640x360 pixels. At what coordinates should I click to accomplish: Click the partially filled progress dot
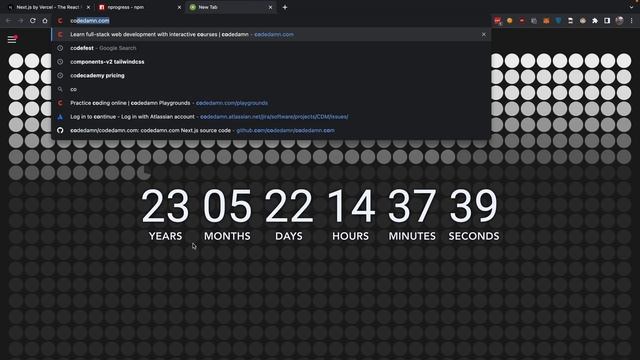point(144,173)
